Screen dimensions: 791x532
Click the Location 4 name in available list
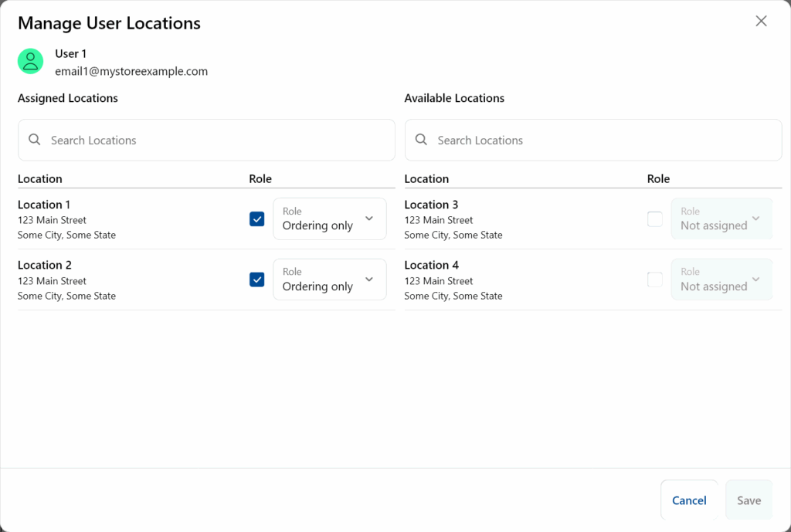click(431, 265)
